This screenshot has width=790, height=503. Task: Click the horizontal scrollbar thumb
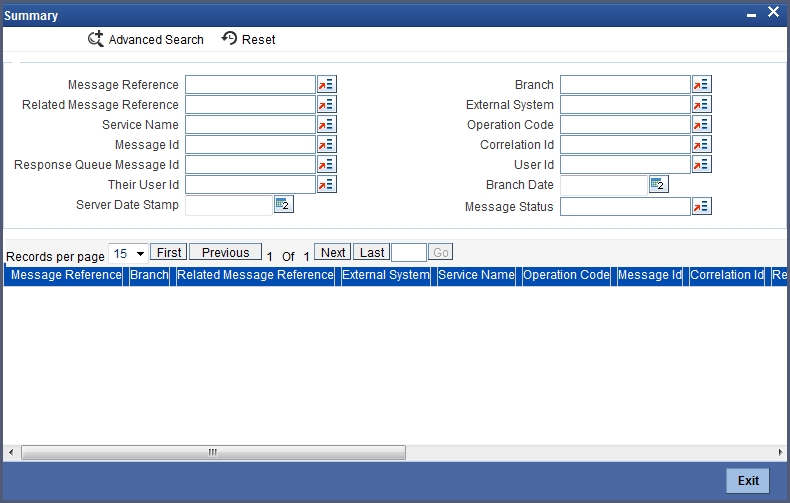tap(213, 452)
